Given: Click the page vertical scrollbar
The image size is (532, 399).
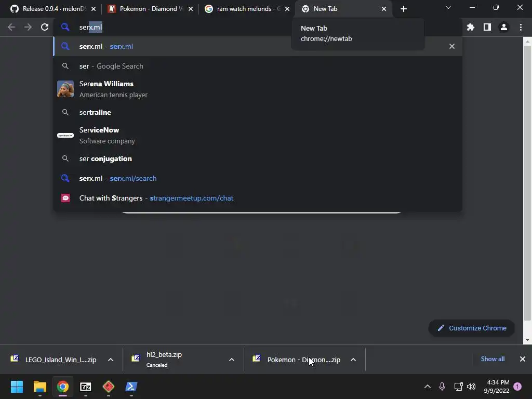Looking at the screenshot, I should tap(527, 183).
